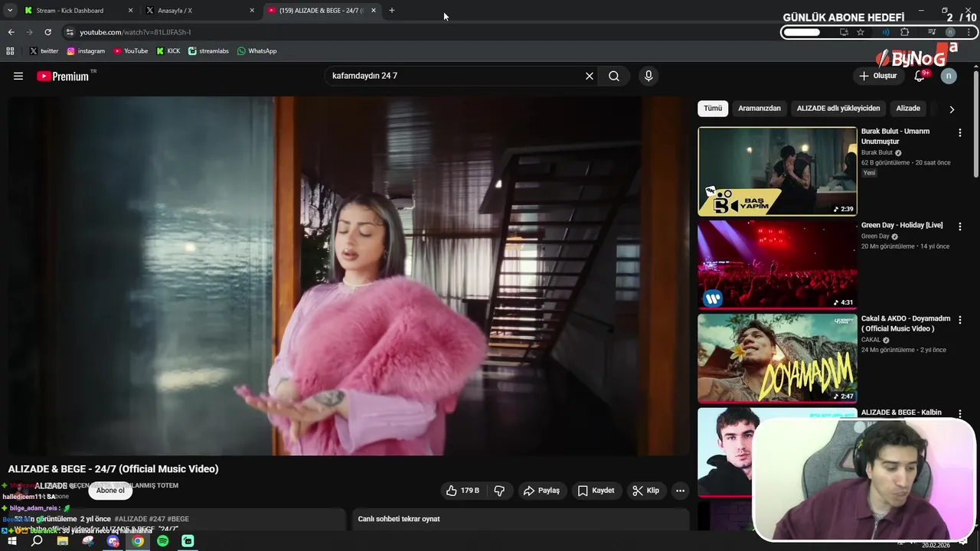Close the ALIZADE & BEGE YouTube tab
The image size is (980, 551).
pos(374,11)
